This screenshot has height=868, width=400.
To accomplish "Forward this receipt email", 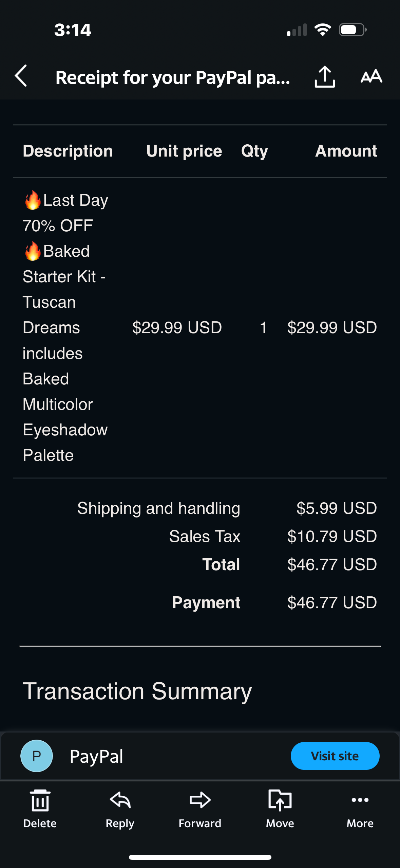I will 200,809.
